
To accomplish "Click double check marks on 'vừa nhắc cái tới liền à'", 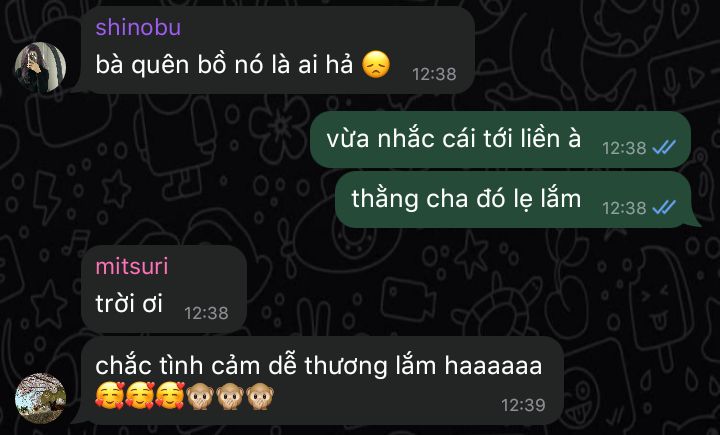I will click(x=664, y=147).
